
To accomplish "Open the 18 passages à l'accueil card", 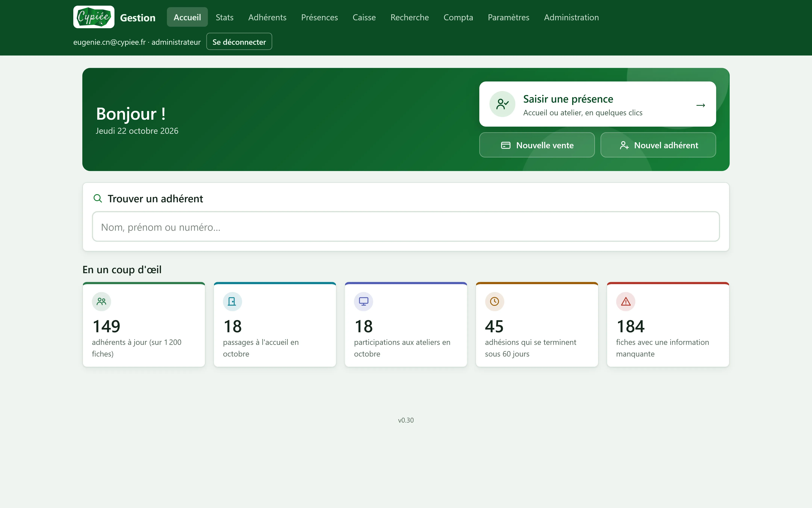I will click(x=275, y=325).
